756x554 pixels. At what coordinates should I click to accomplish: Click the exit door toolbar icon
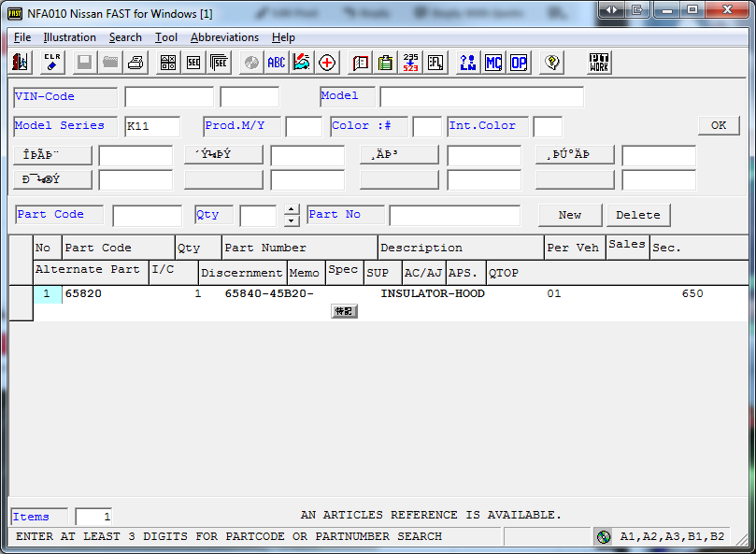(x=21, y=63)
